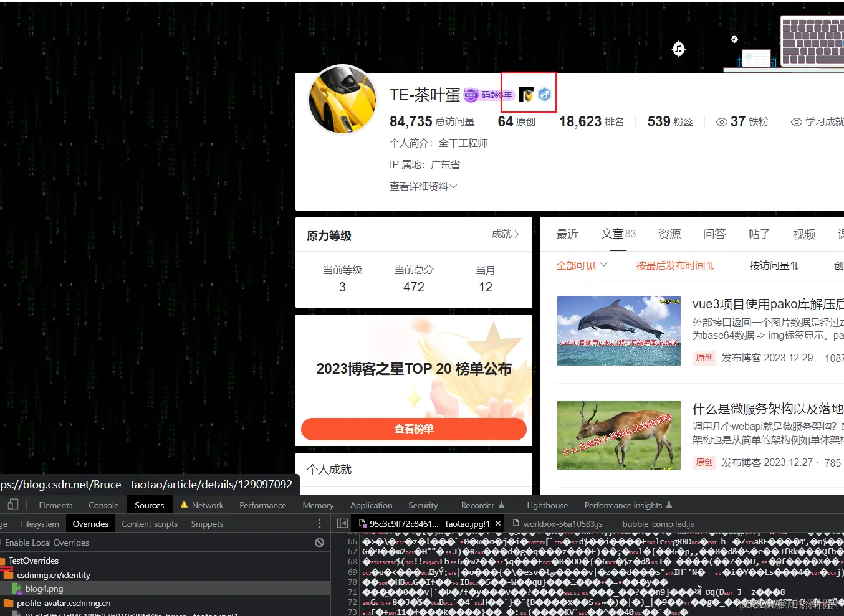Toggle the navigator sidebar panel icon
Screen dimensions: 844x616
click(x=342, y=524)
